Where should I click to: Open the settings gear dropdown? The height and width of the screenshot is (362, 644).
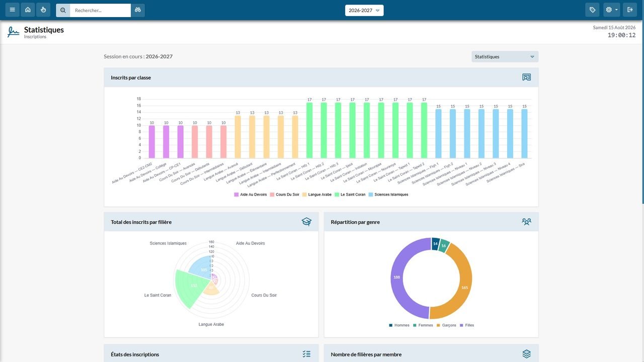click(612, 10)
